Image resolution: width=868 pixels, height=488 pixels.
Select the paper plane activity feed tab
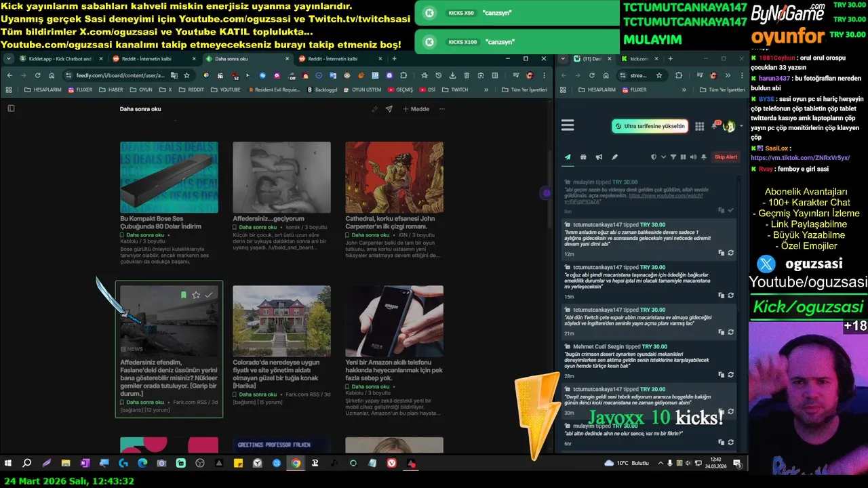pos(568,157)
